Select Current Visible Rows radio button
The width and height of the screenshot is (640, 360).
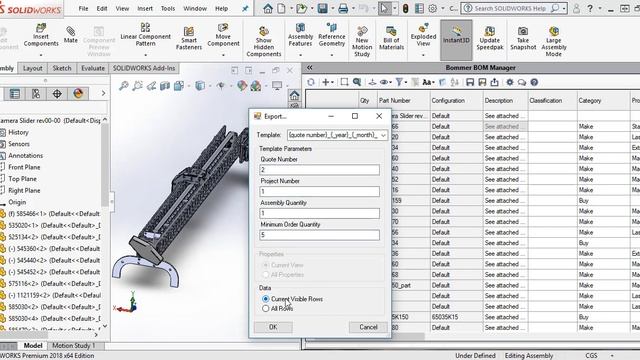265,299
